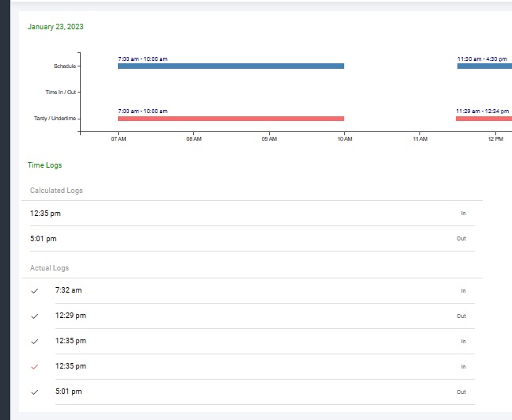Click the 10 AM tick on chart axis
This screenshot has width=512, height=420.
(344, 139)
